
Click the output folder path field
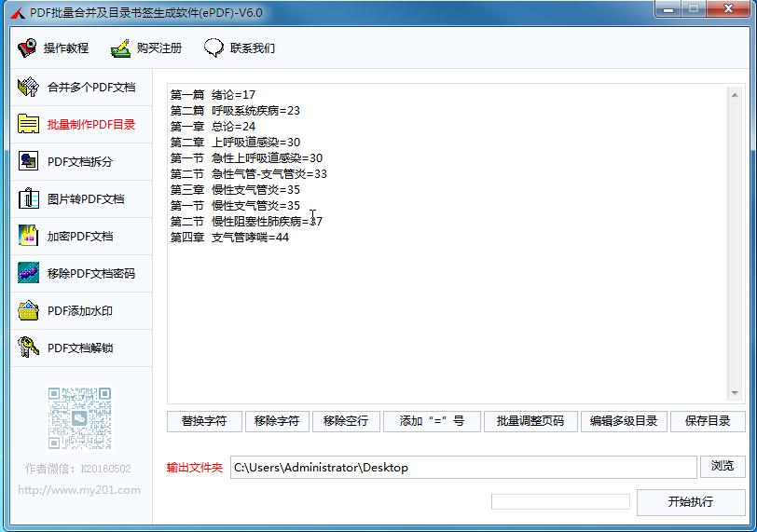coord(463,468)
